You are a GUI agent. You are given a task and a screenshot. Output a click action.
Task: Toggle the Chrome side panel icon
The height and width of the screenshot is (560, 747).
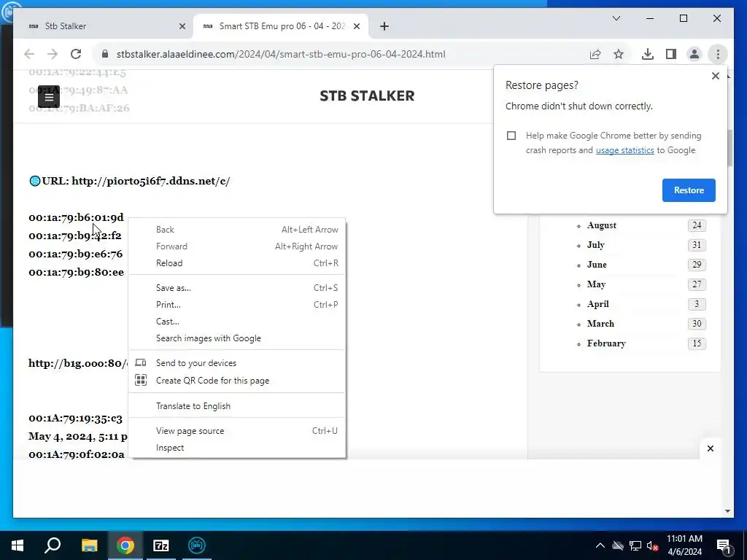pyautogui.click(x=671, y=54)
